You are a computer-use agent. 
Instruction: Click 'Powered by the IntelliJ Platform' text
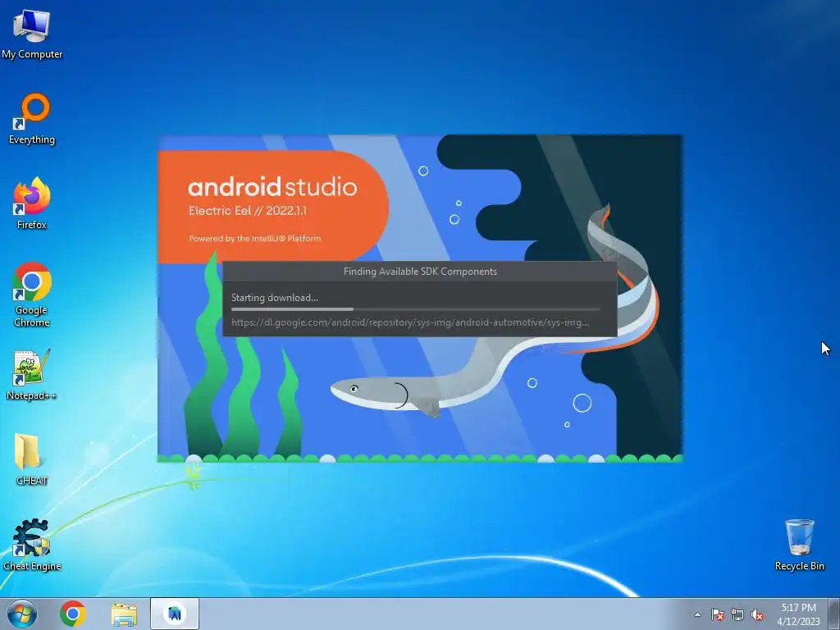254,239
